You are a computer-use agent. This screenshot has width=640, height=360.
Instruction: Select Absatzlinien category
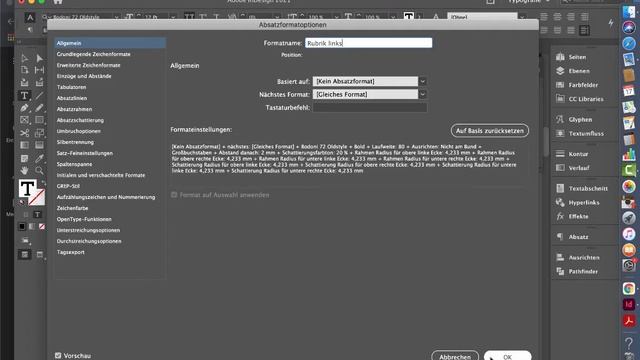tap(72, 98)
